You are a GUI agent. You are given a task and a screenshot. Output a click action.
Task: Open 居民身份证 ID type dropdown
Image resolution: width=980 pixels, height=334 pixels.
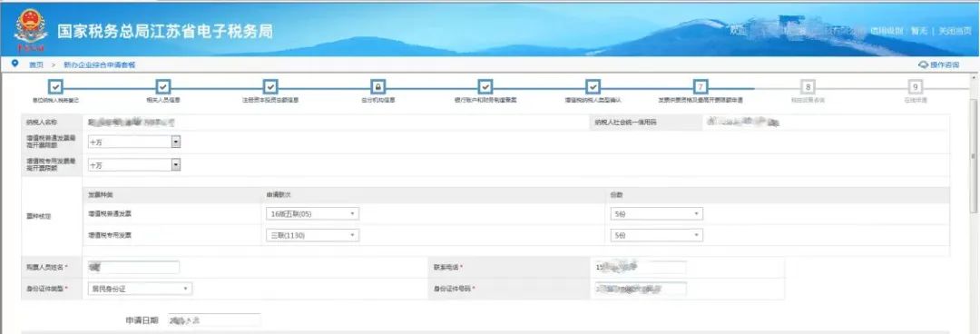pos(140,289)
